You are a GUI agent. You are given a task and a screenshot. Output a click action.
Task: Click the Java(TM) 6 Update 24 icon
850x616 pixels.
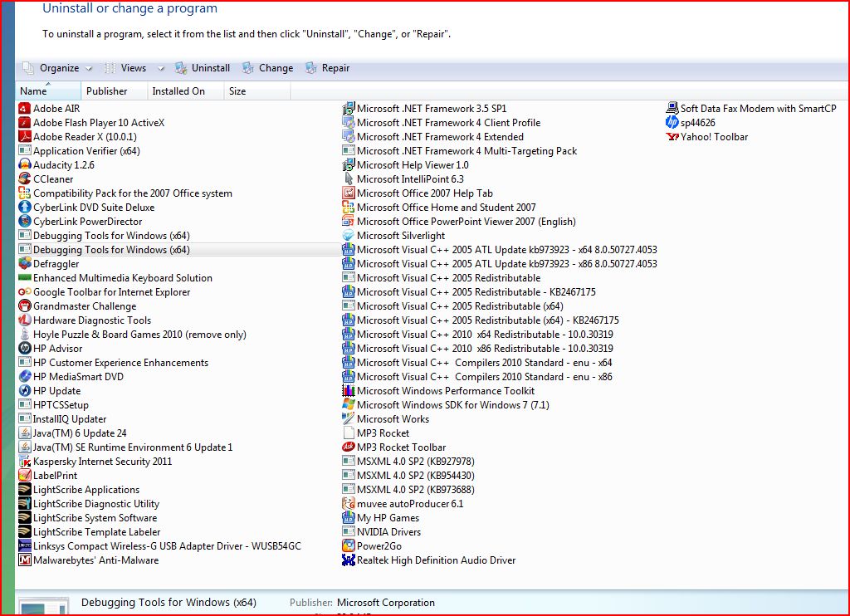pyautogui.click(x=24, y=433)
